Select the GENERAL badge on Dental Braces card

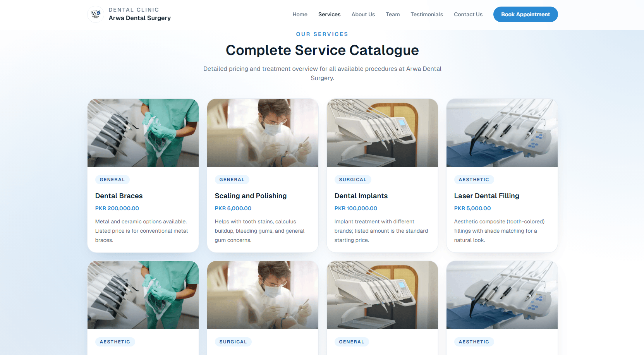[x=112, y=179]
